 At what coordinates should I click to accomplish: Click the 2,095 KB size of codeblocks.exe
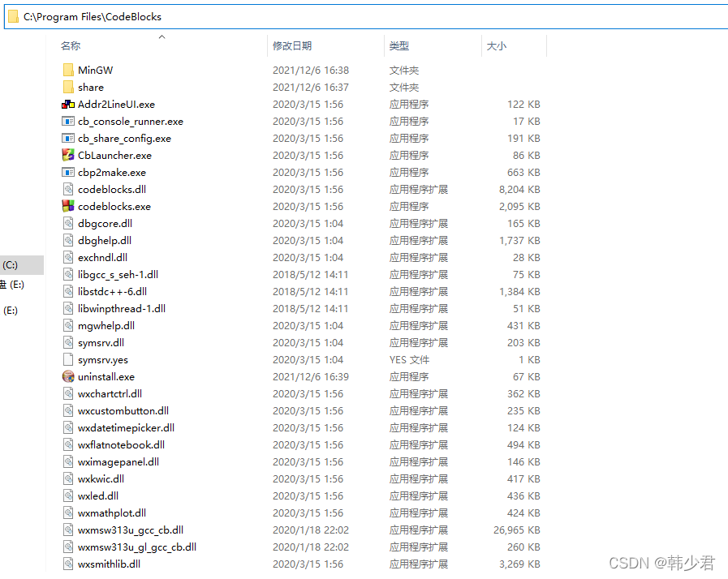click(x=519, y=207)
